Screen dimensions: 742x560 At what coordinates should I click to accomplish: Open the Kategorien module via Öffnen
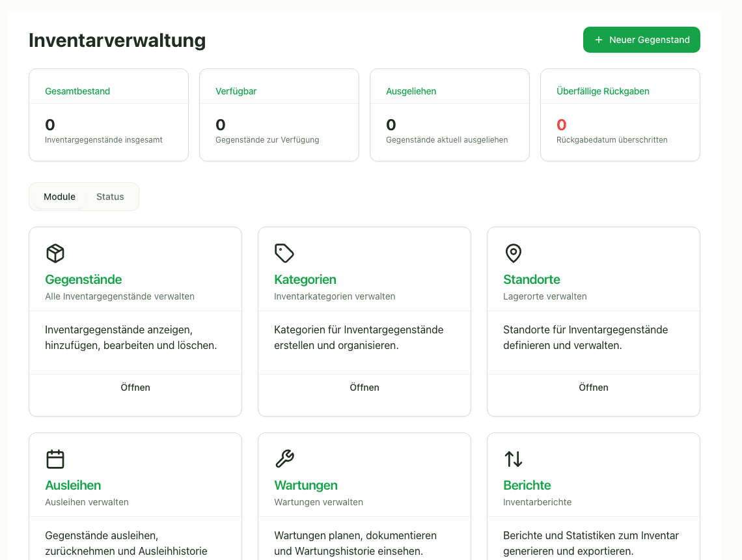364,387
